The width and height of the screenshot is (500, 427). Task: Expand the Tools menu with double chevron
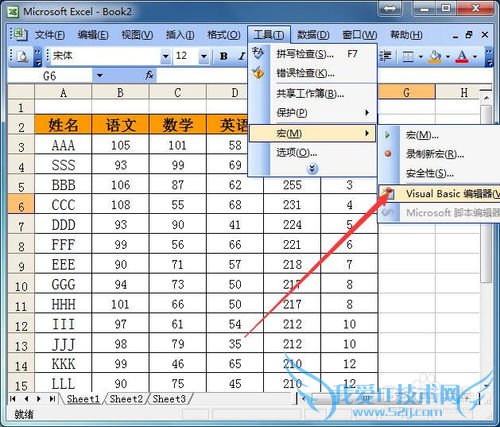(x=312, y=169)
